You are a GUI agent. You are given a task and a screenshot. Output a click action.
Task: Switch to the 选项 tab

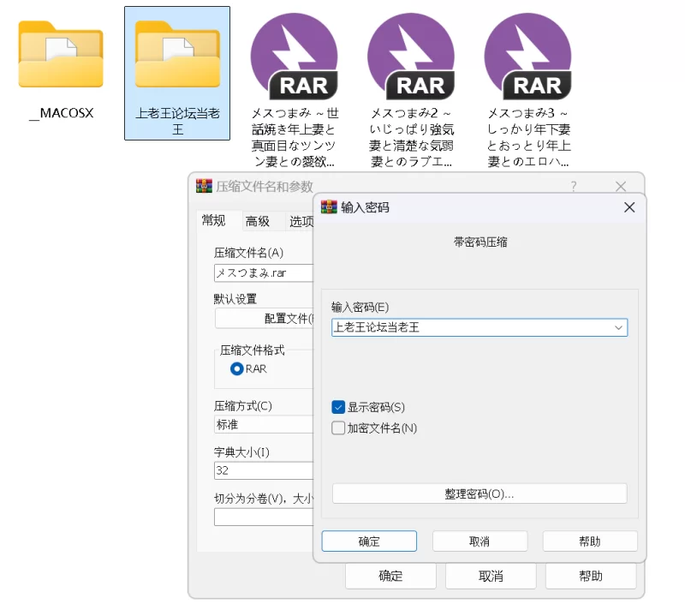(x=301, y=221)
